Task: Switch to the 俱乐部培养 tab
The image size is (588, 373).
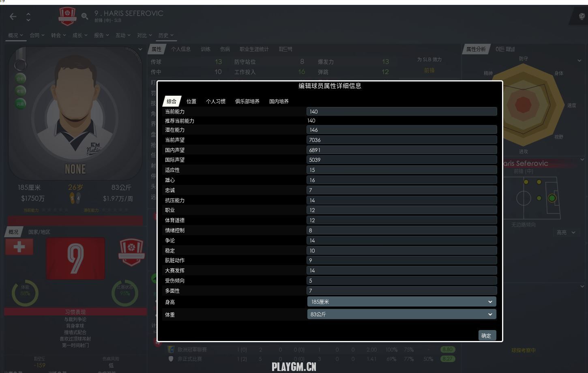Action: coord(247,101)
